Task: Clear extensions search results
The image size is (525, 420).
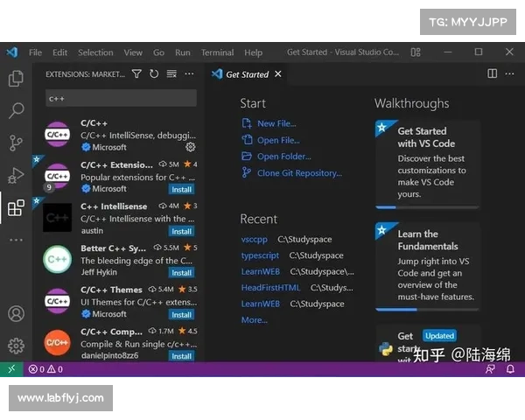Action: pos(171,73)
